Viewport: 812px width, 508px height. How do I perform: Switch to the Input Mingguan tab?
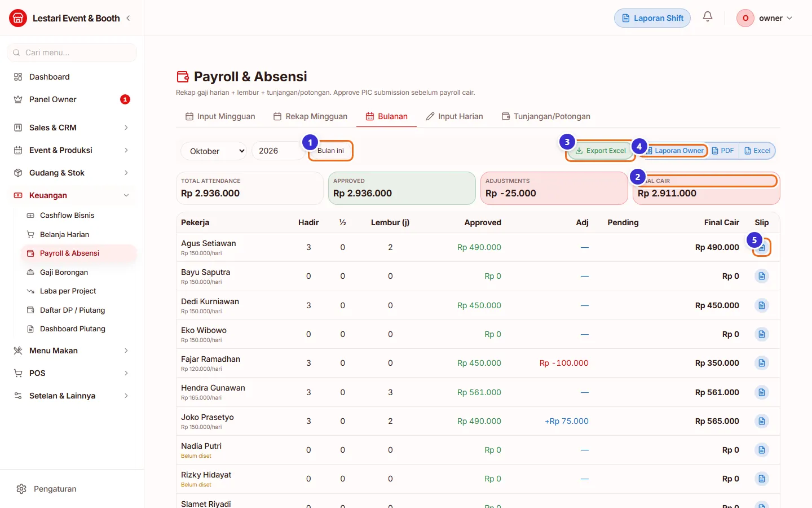pyautogui.click(x=220, y=116)
